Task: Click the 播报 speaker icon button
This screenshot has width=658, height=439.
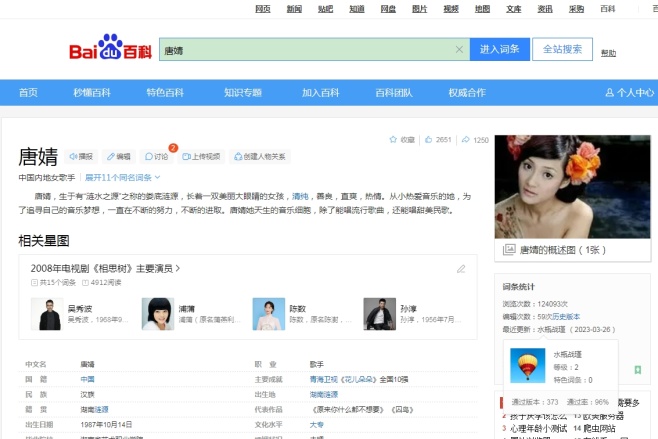Action: pos(81,157)
